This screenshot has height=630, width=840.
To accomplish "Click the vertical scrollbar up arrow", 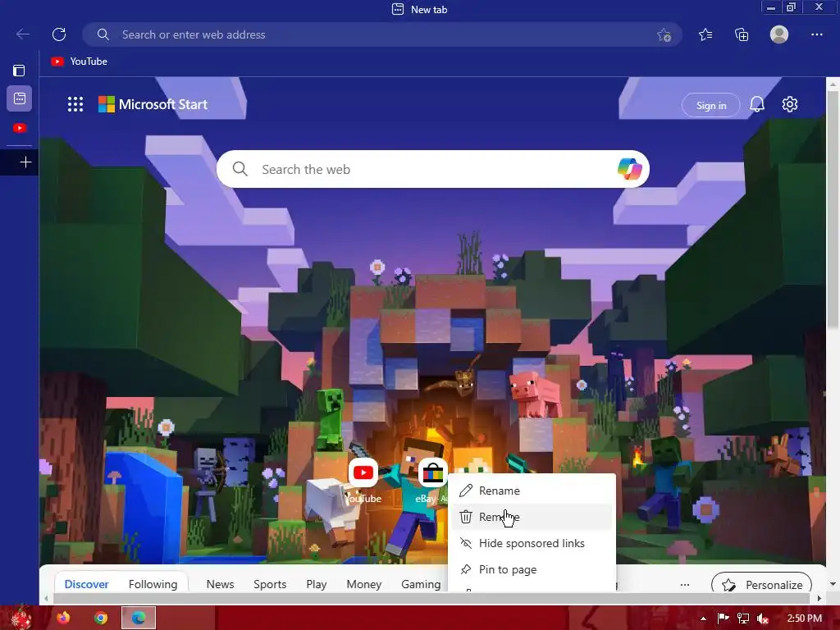I will 833,84.
